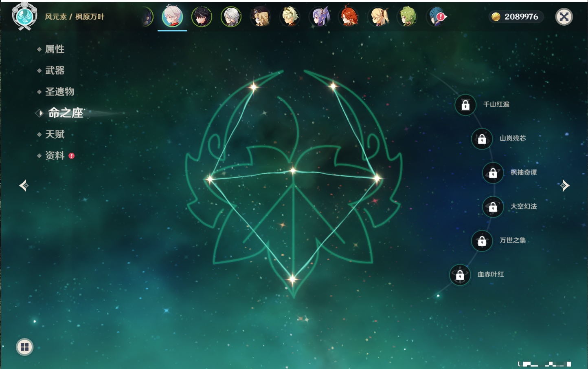This screenshot has width=588, height=369.
Task: Select Kazuha's white-haired avatar in the party bar
Action: tap(172, 17)
